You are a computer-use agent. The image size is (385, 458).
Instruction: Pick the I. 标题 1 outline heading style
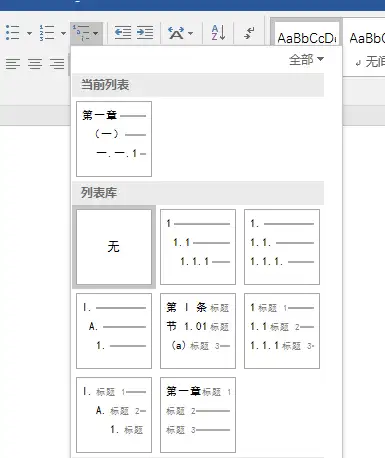click(114, 415)
